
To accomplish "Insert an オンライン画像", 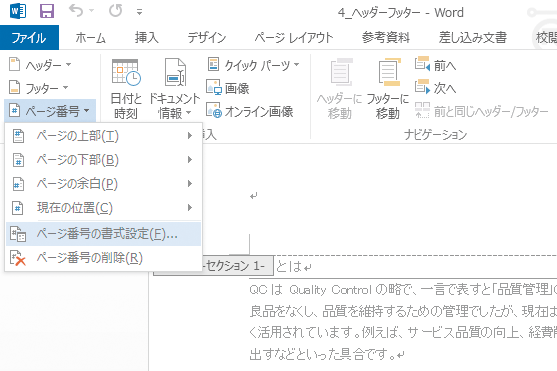I will 250,111.
